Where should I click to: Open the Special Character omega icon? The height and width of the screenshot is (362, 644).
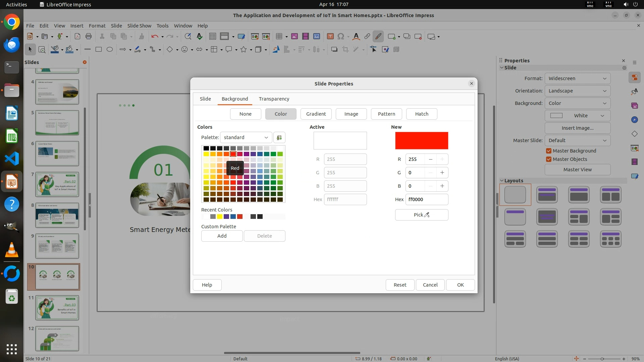(341, 36)
